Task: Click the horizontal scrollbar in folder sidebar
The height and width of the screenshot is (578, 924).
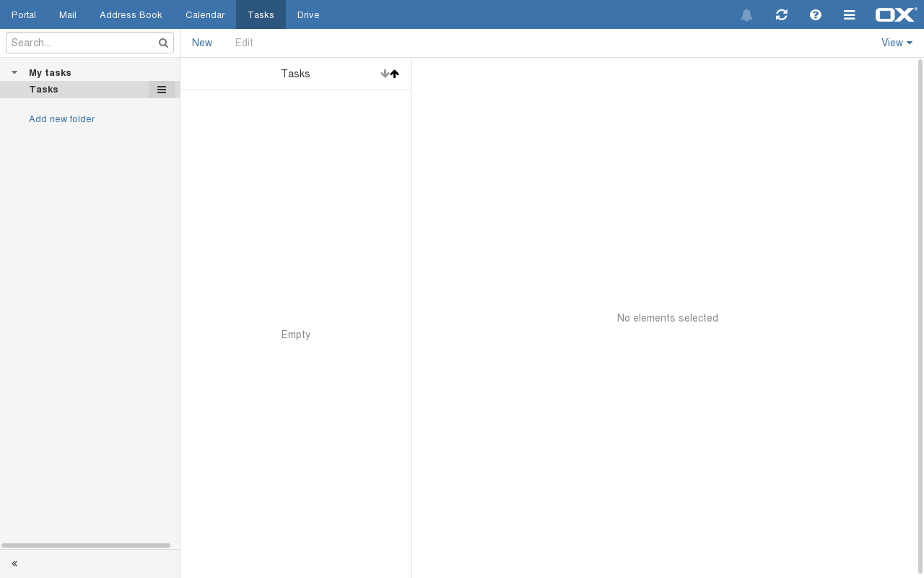Action: point(86,545)
